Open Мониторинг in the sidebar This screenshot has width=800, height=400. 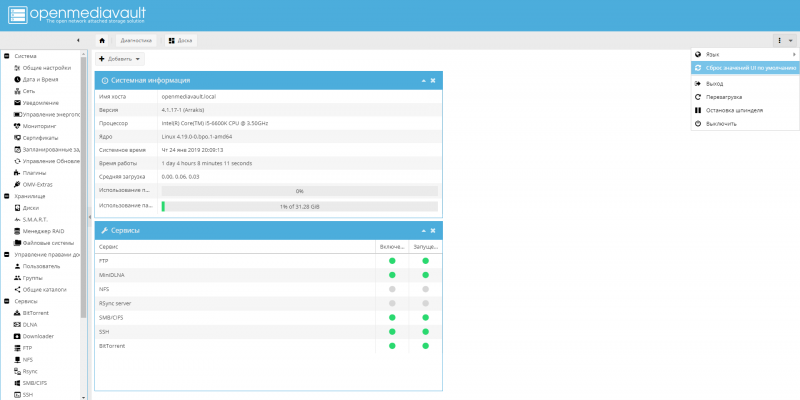[40, 127]
